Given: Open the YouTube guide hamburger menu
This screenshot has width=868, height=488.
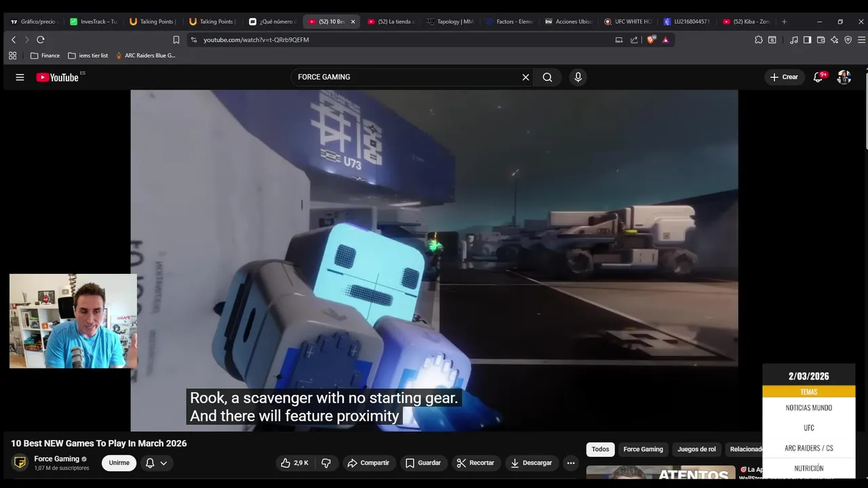Looking at the screenshot, I should [x=20, y=77].
